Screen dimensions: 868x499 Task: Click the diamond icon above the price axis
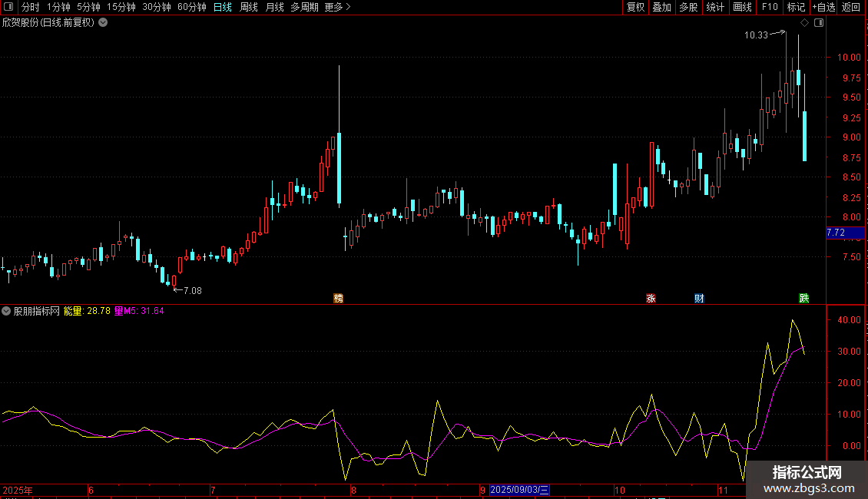click(x=805, y=23)
